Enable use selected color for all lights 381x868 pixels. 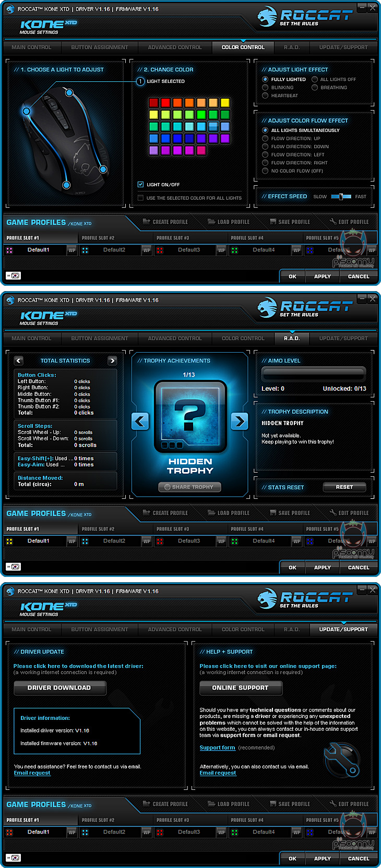tap(140, 198)
